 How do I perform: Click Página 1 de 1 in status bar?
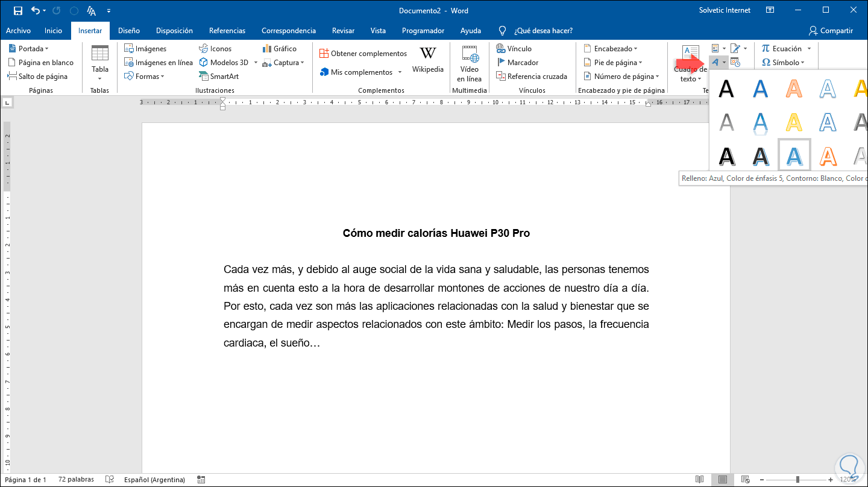tap(25, 480)
